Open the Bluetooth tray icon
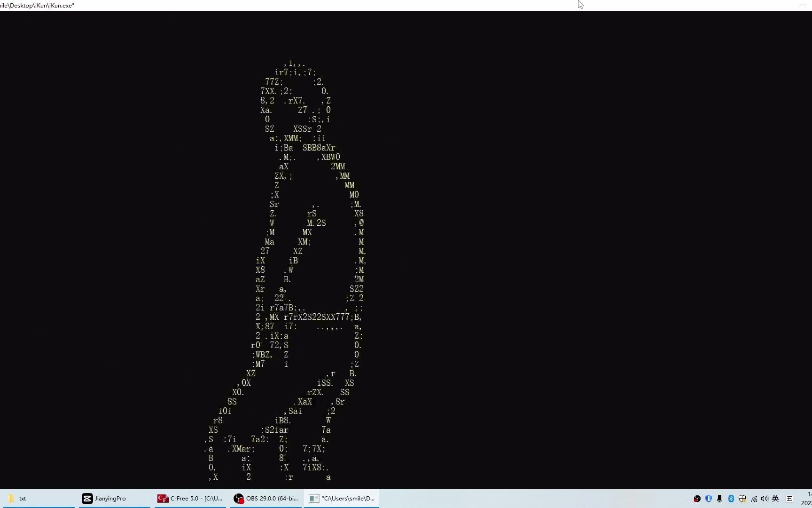The image size is (812, 508). 731,499
